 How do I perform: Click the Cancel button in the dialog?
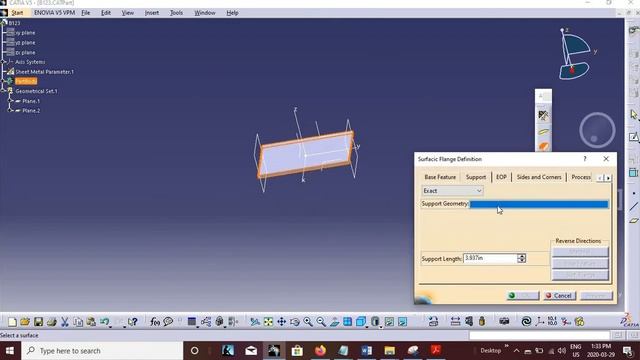(559, 296)
